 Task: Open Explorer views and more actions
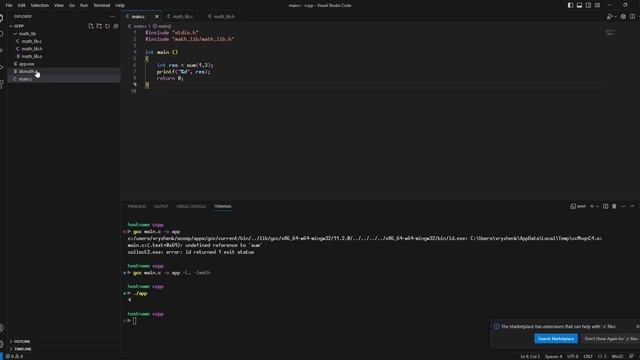(x=113, y=16)
